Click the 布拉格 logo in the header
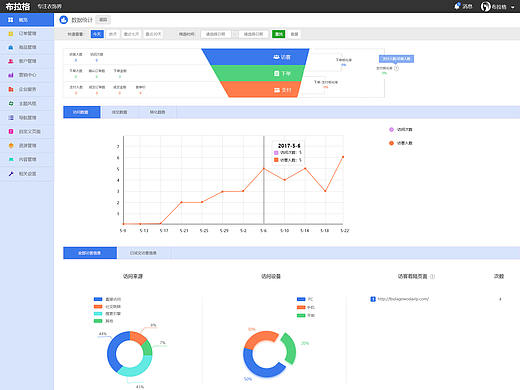The image size is (520, 390). 18,6
